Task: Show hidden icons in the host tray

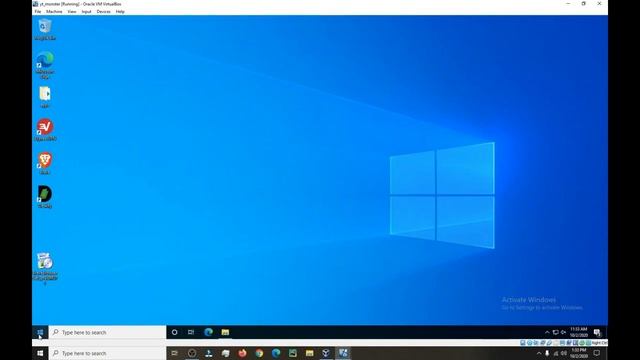Action: [x=539, y=353]
